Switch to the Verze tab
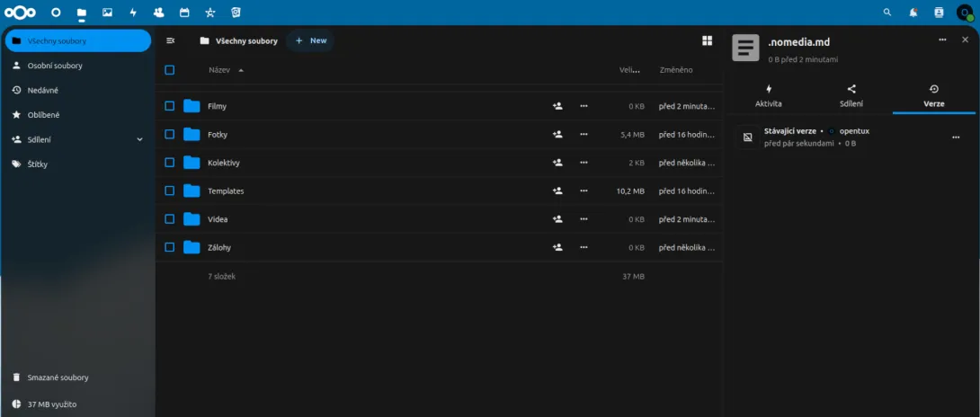 point(934,96)
